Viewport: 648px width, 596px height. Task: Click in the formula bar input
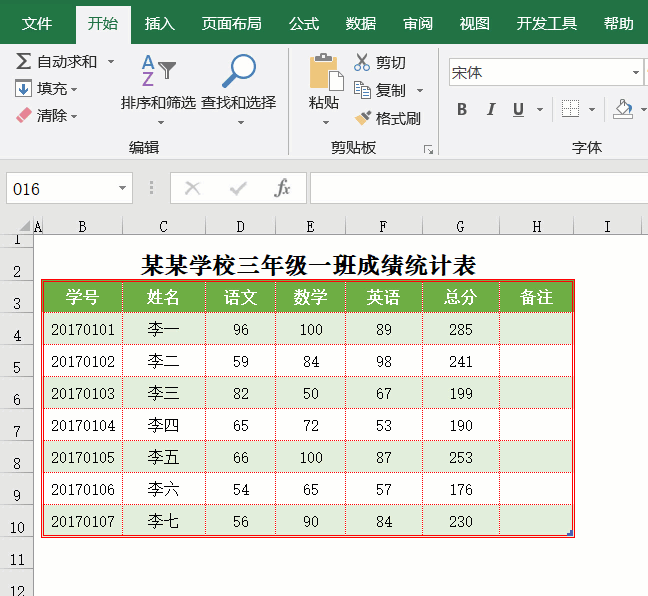point(479,188)
